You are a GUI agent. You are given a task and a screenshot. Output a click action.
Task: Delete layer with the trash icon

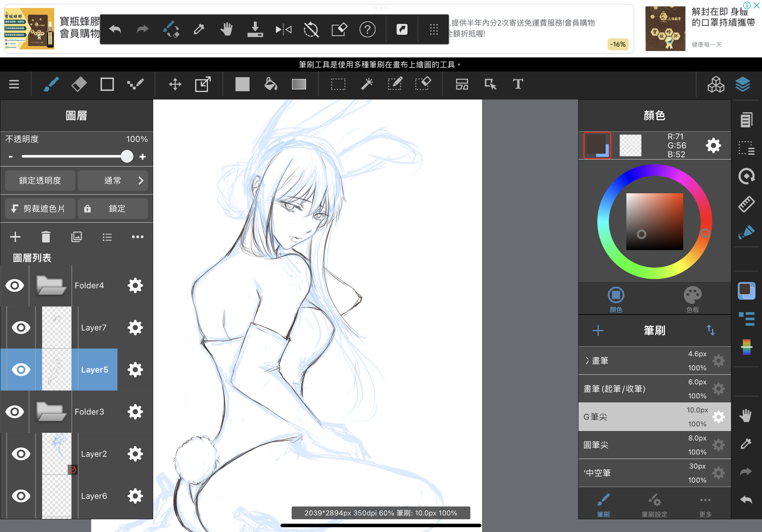[46, 237]
